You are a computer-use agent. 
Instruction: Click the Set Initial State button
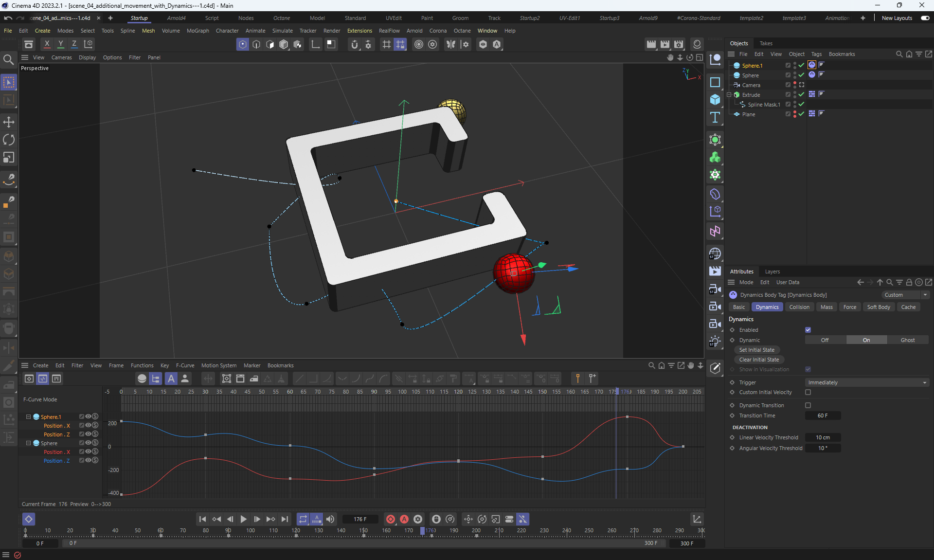coord(756,350)
